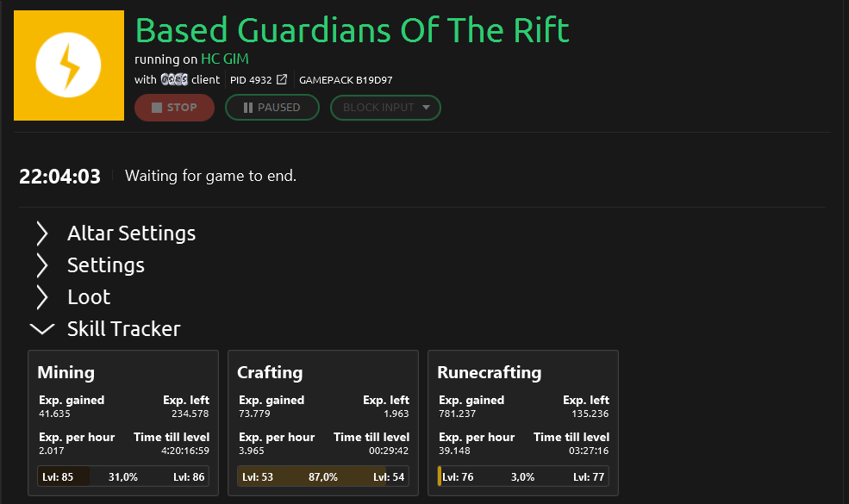Viewport: 849px width, 504px height.
Task: Toggle the Paused button
Action: click(272, 108)
